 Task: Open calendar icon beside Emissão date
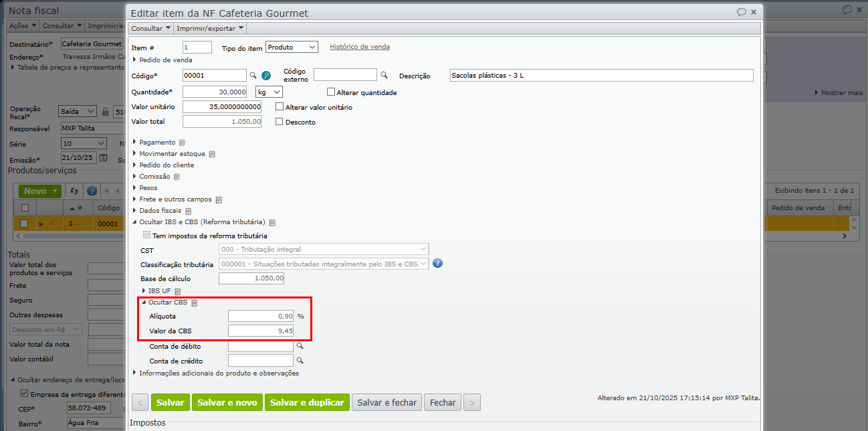pyautogui.click(x=104, y=159)
